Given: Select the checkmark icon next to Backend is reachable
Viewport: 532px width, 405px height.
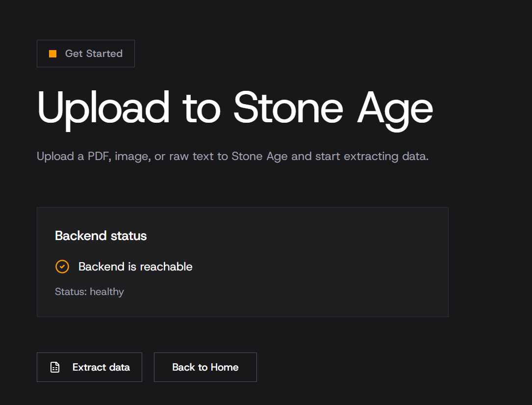Looking at the screenshot, I should [x=62, y=267].
